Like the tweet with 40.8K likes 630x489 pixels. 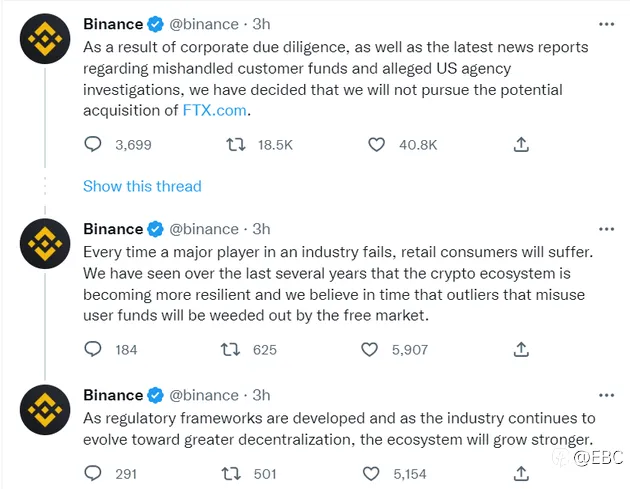pos(376,145)
